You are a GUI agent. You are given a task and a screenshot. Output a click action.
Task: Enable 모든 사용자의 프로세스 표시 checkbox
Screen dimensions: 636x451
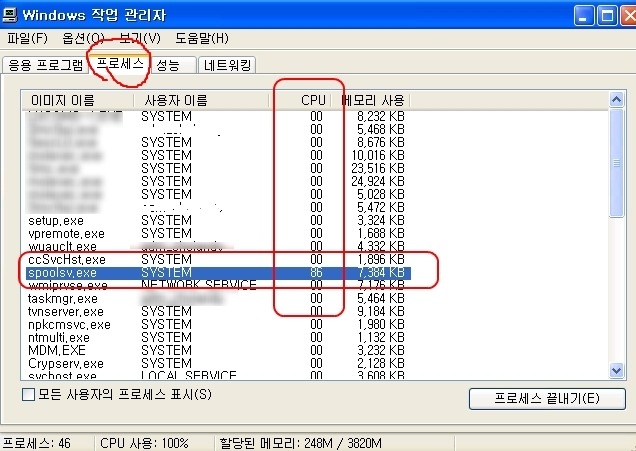28,394
